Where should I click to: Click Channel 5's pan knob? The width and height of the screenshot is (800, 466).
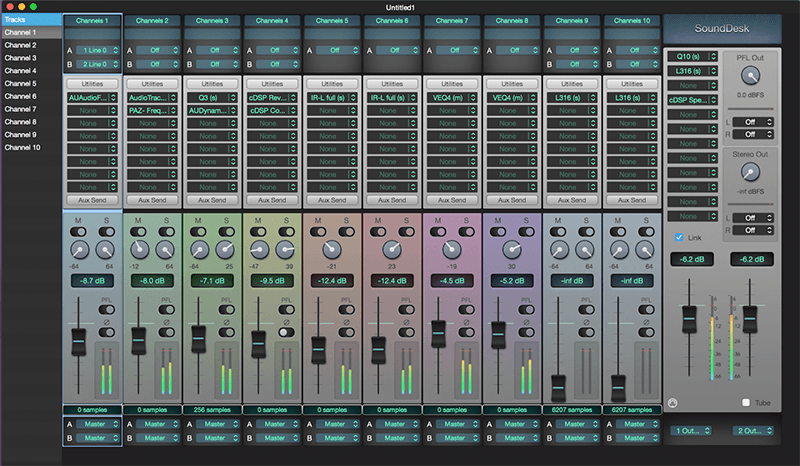tap(333, 250)
